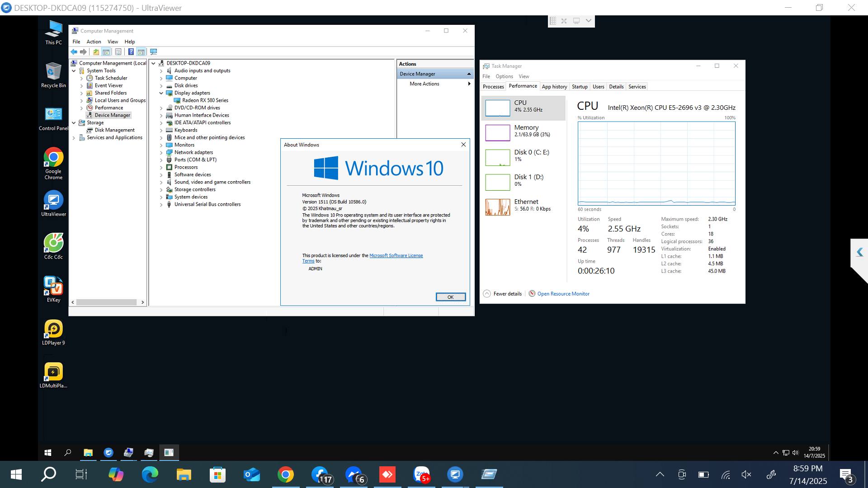This screenshot has height=488, width=868.
Task: Open host Task View taskbar button
Action: coord(81,474)
